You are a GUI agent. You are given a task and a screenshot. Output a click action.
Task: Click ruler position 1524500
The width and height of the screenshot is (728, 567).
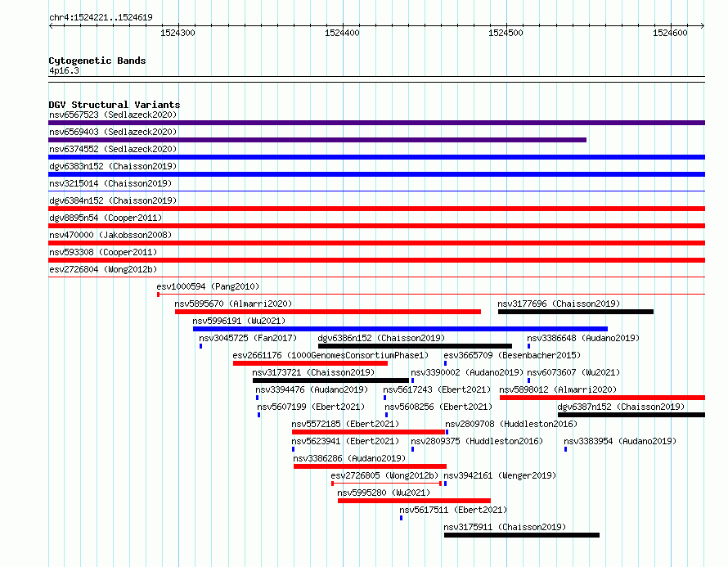click(506, 33)
